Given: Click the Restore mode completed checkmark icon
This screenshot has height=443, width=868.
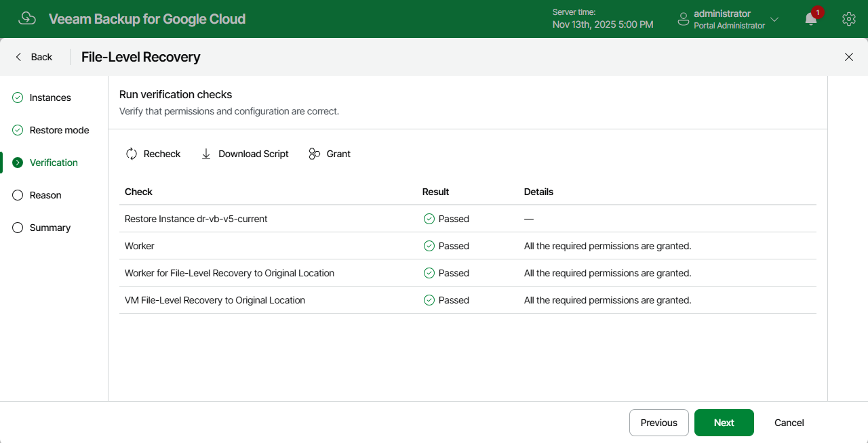Looking at the screenshot, I should click(x=18, y=130).
